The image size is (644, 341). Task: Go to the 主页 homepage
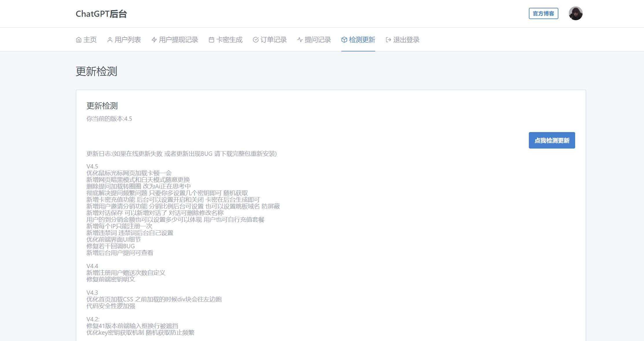click(x=90, y=40)
